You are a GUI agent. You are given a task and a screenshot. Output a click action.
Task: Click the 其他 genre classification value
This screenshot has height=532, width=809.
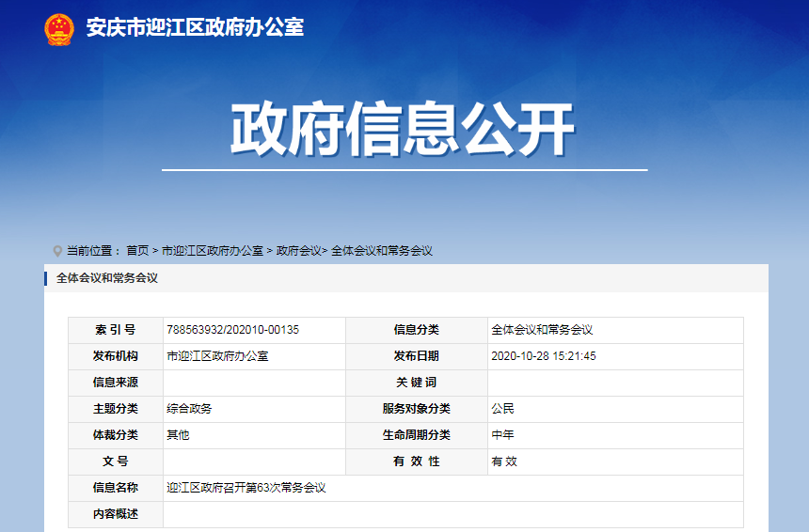click(178, 435)
